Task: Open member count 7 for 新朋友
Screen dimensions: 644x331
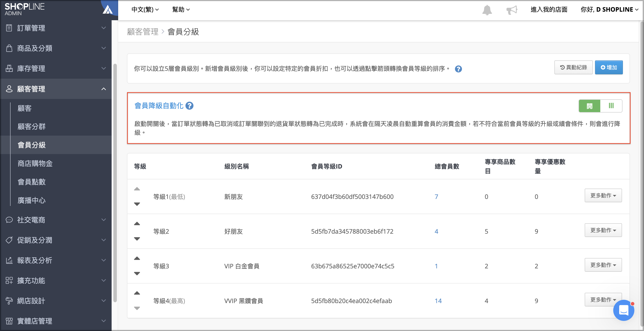Action: 436,197
